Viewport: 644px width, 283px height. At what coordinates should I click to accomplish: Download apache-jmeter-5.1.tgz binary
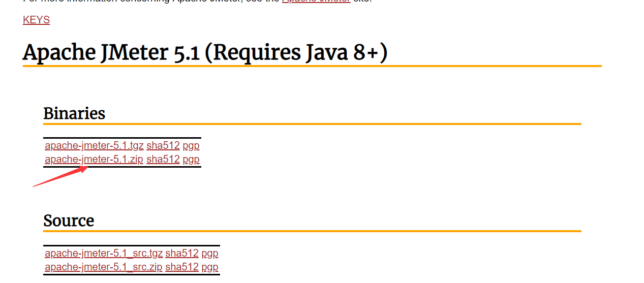coord(94,146)
